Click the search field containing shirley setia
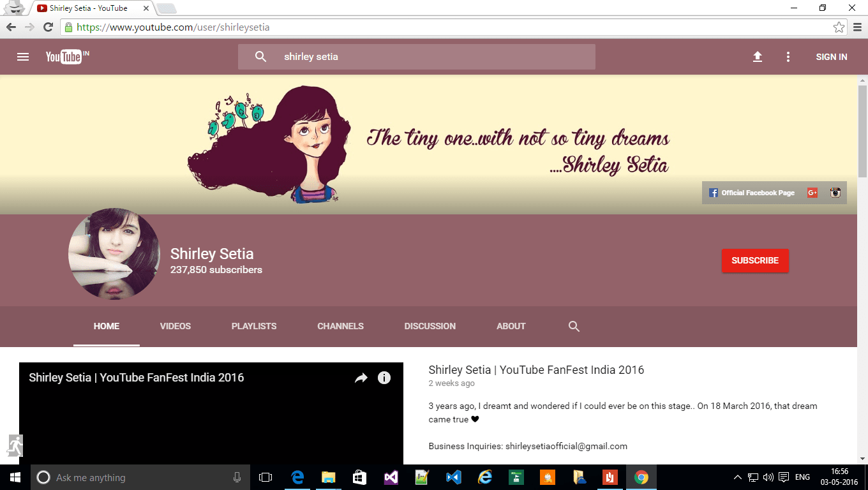The image size is (868, 490). (416, 57)
